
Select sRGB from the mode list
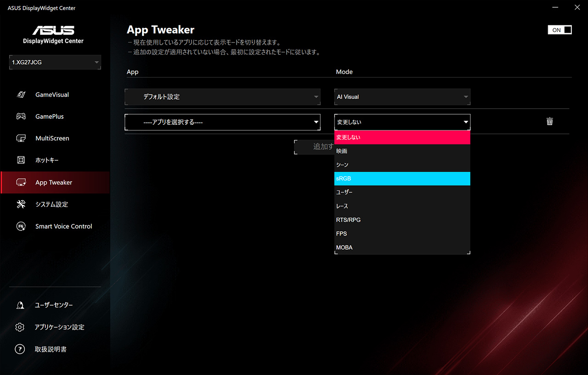pos(402,179)
